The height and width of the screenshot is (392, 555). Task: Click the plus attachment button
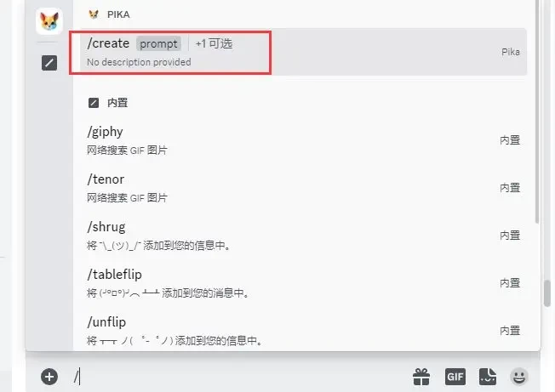click(x=49, y=377)
